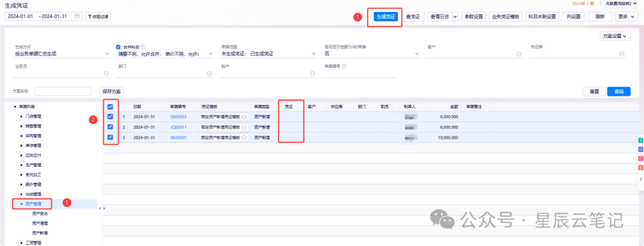The image size is (644, 246).
Task: Open the 账户 lookup ellipsis icon
Action: [x=312, y=73]
